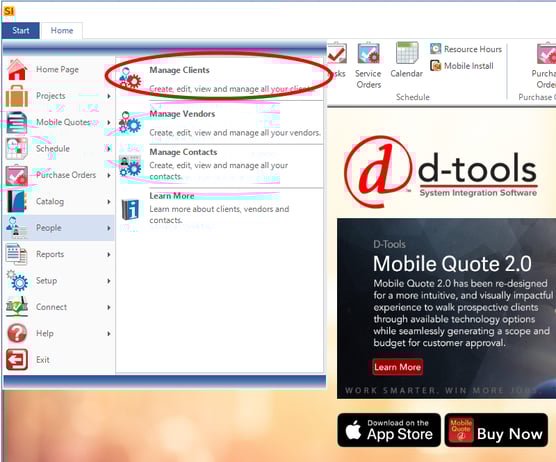Image resolution: width=556 pixels, height=462 pixels.
Task: Click the Mobile Install ribbon icon
Action: click(435, 66)
